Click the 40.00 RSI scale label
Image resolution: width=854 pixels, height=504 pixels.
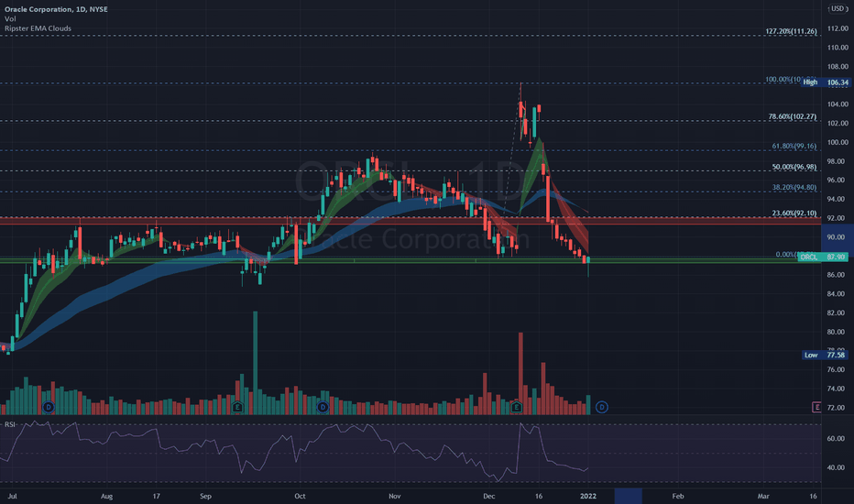(x=836, y=467)
